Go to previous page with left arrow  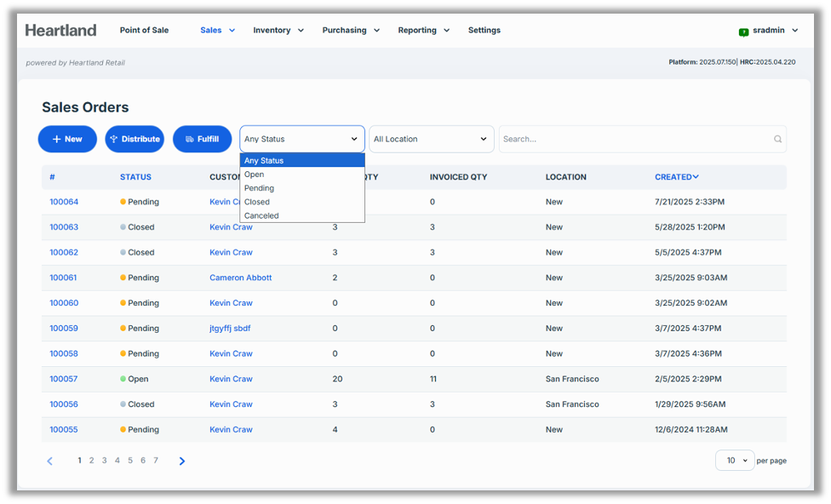point(49,461)
